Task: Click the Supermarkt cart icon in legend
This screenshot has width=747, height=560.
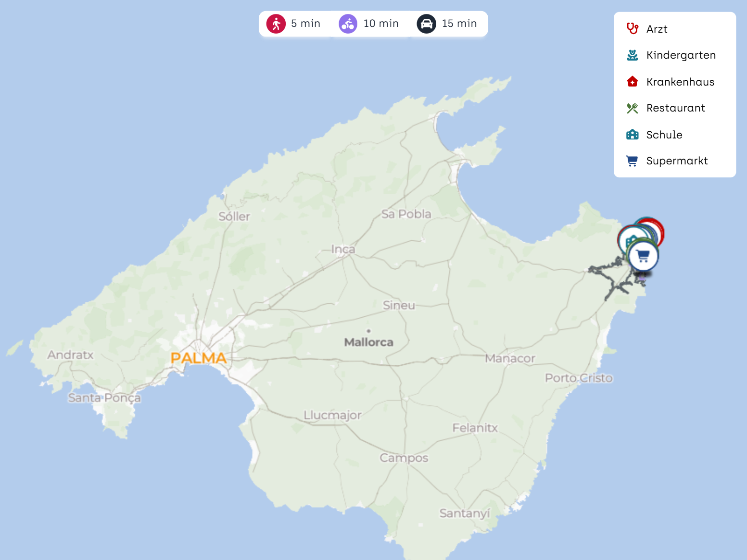Action: [632, 161]
